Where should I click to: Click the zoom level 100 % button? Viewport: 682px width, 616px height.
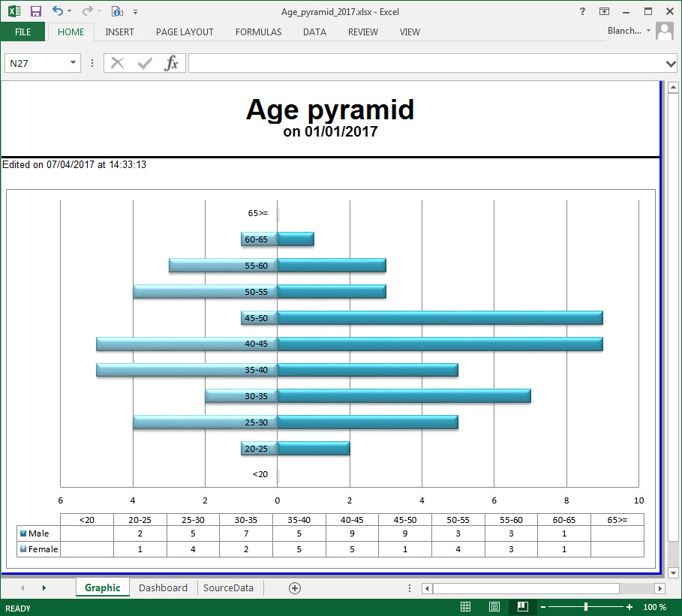pos(654,606)
